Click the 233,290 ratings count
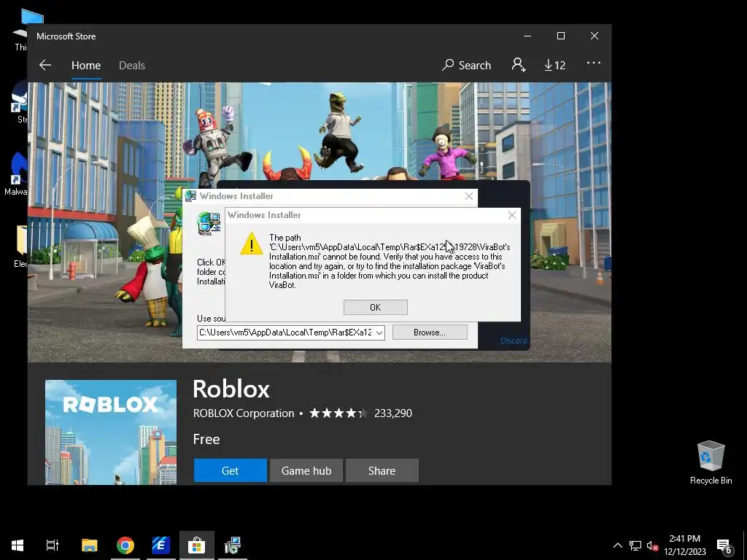747x560 pixels. pyautogui.click(x=393, y=413)
